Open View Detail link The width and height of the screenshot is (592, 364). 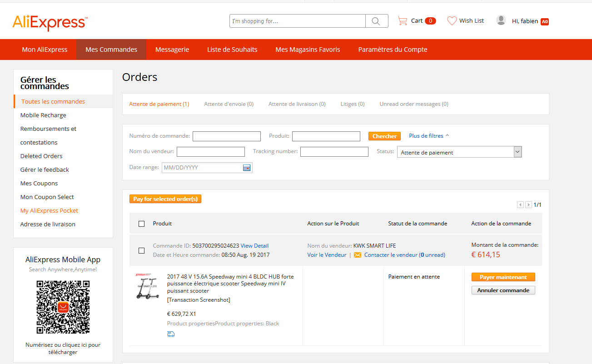coord(254,246)
